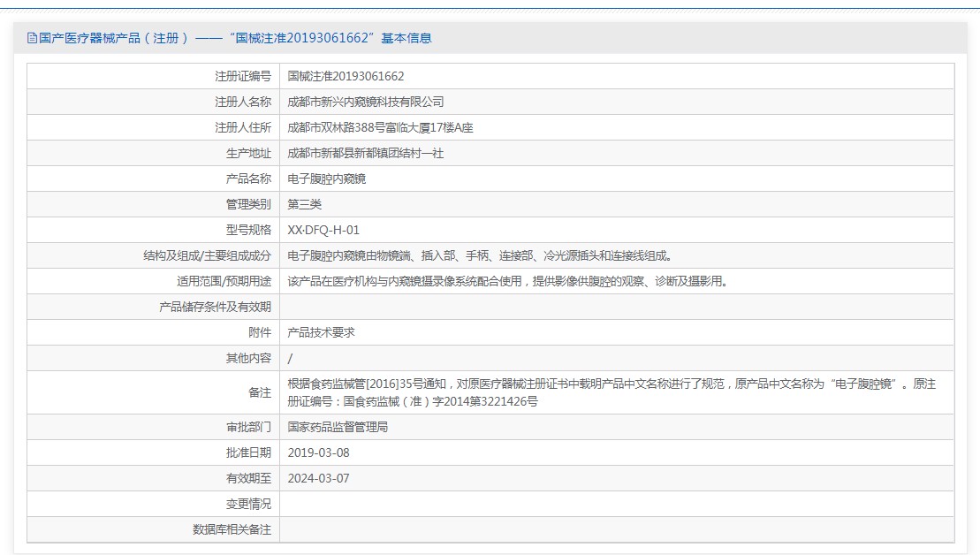
Task: Select registration number 国械注准20193061662 value
Action: click(346, 76)
